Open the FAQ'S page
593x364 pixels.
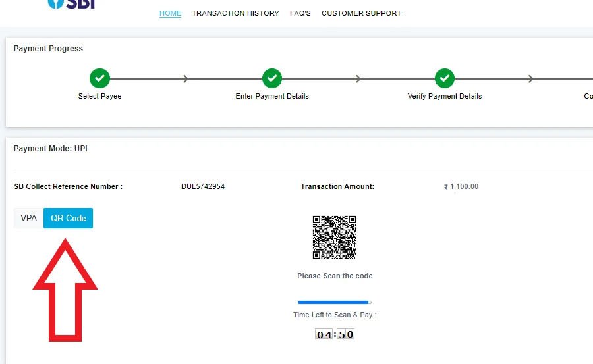coord(300,13)
